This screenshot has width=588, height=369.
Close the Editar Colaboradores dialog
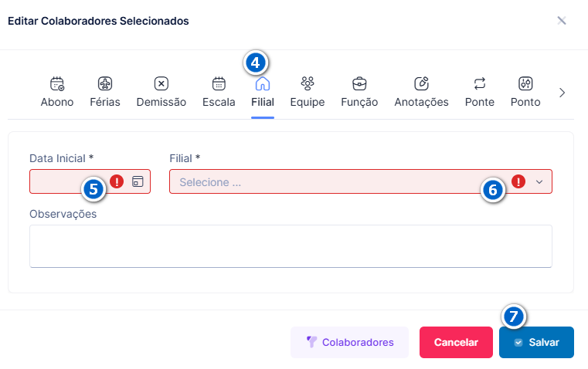click(x=562, y=21)
